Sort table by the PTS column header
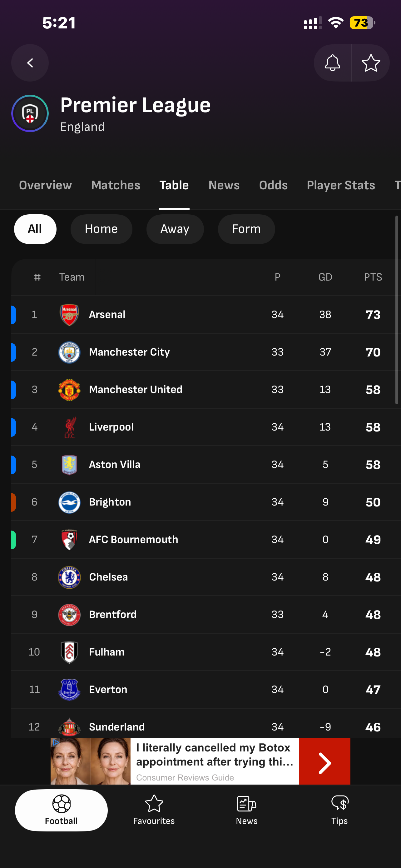 coord(373,277)
